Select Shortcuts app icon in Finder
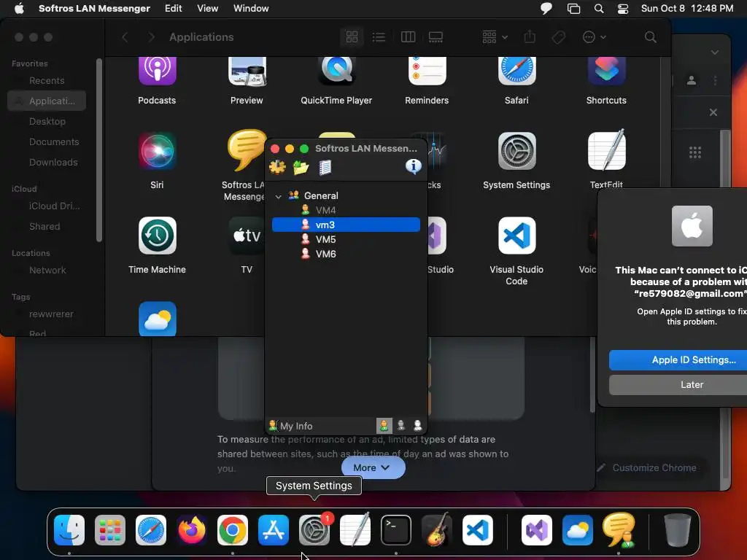This screenshot has width=747, height=560. point(606,71)
